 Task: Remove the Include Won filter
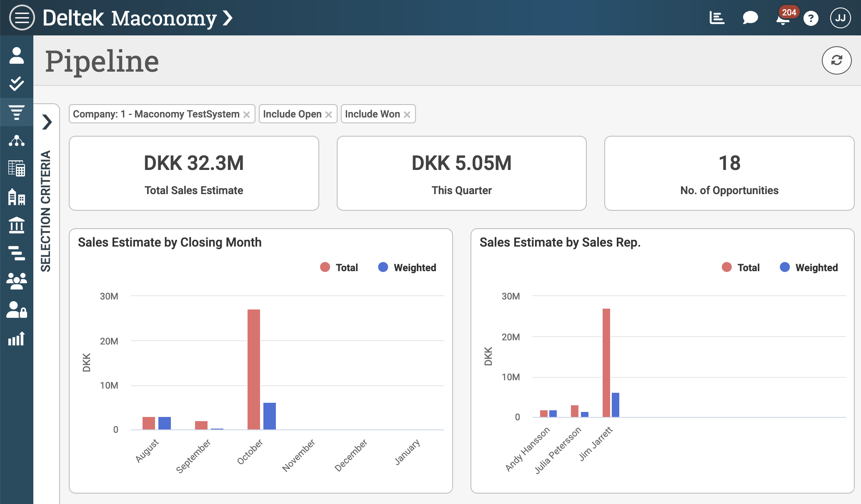[x=407, y=114]
